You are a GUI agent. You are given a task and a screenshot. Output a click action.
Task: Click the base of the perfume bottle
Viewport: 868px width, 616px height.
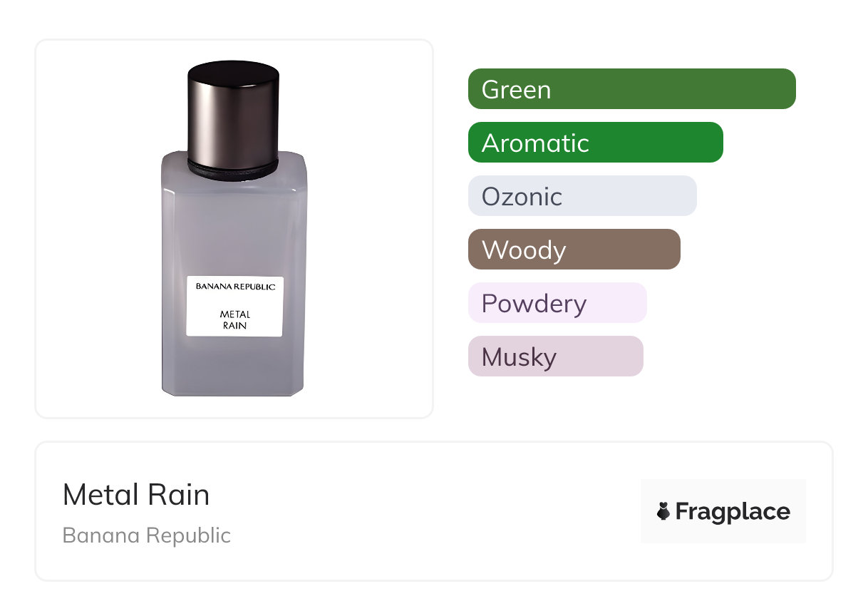(x=234, y=389)
